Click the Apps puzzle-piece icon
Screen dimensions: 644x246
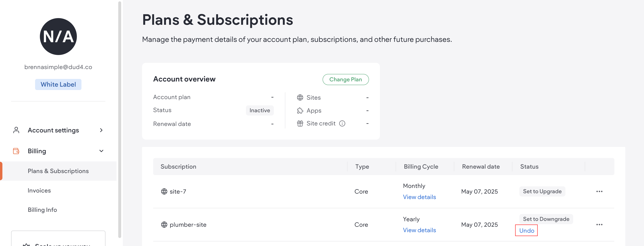(x=300, y=111)
